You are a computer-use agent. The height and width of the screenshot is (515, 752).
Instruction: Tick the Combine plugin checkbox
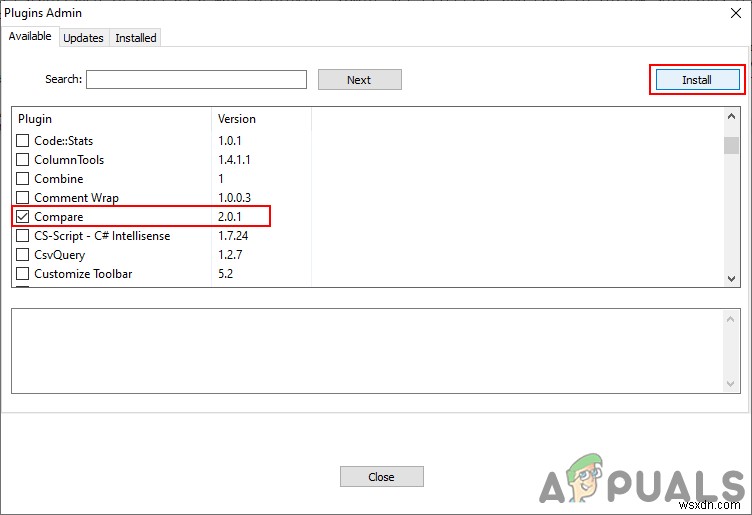23,178
